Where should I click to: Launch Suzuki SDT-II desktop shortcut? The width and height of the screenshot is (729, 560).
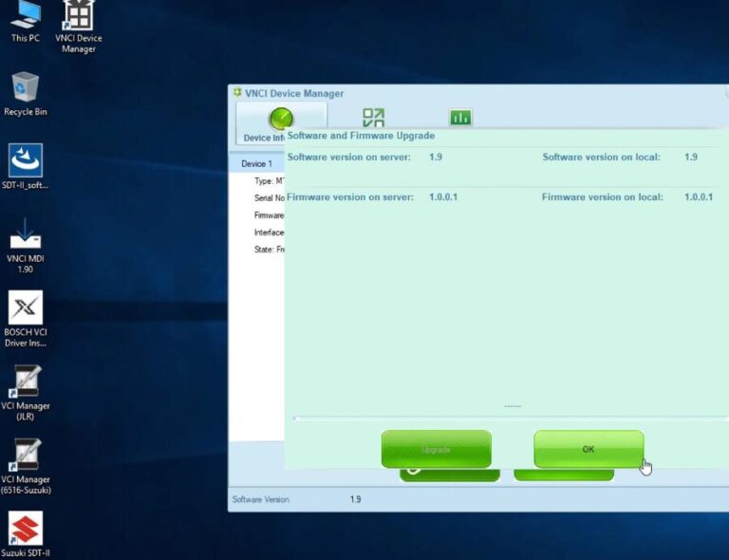click(x=26, y=532)
